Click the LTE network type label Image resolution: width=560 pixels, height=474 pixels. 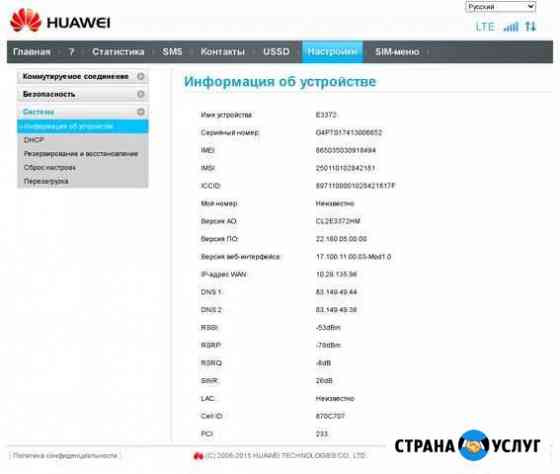pos(485,27)
